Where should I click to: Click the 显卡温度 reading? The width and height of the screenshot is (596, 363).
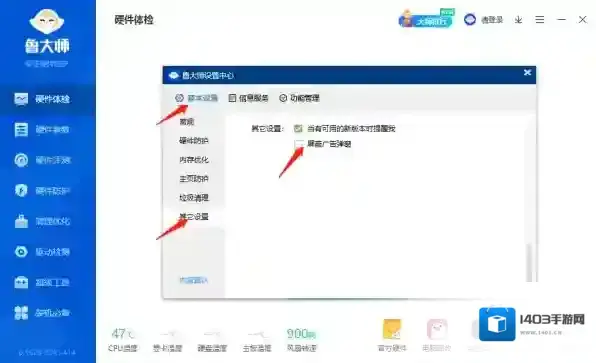[167, 340]
